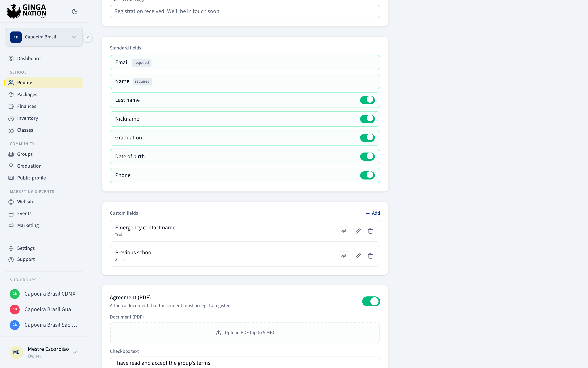Viewport: 588px width, 368px height.
Task: Edit the Previous school field
Action: click(x=358, y=256)
